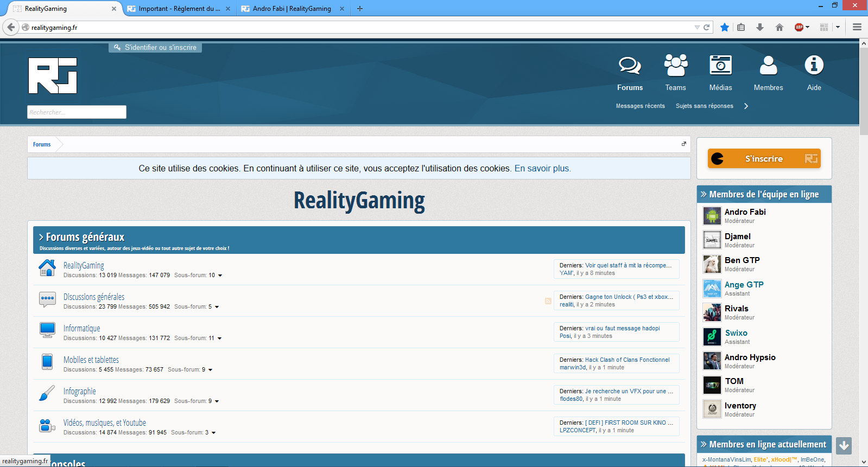Click the Forums breadcrumb item

(x=42, y=144)
